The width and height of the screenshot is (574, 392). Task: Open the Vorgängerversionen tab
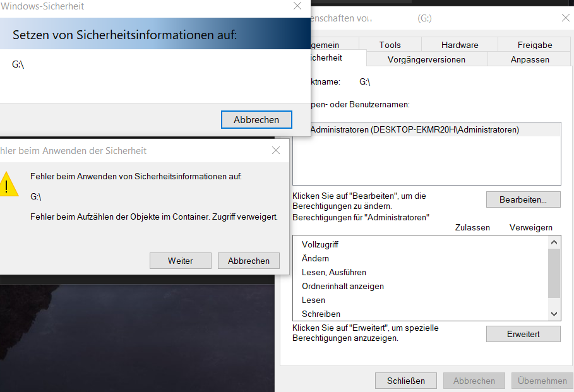[x=426, y=59]
